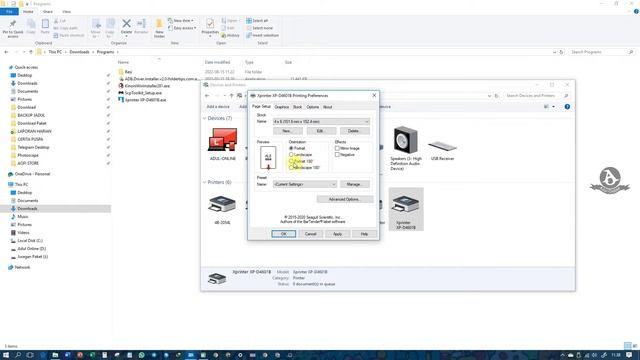Viewport: 640px width, 360px height.
Task: Open Local Disk (C:) in navigation pane
Action: tap(30, 241)
